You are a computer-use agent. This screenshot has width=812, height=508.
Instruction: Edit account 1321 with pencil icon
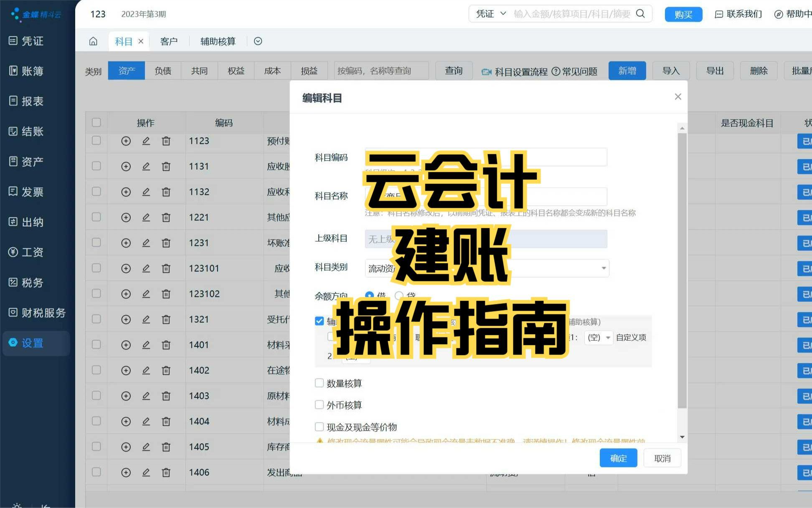pyautogui.click(x=146, y=319)
